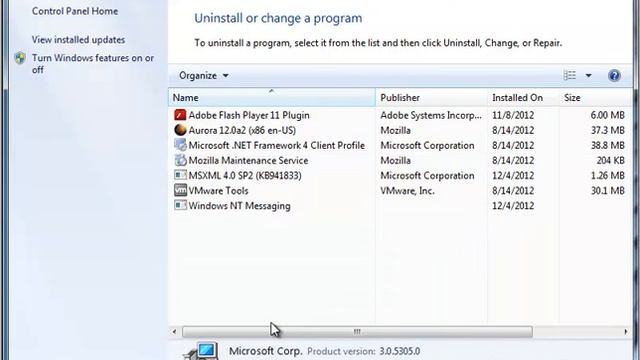Image resolution: width=640 pixels, height=360 pixels.
Task: Click Microsoft Corp. in details pane
Action: pos(265,351)
